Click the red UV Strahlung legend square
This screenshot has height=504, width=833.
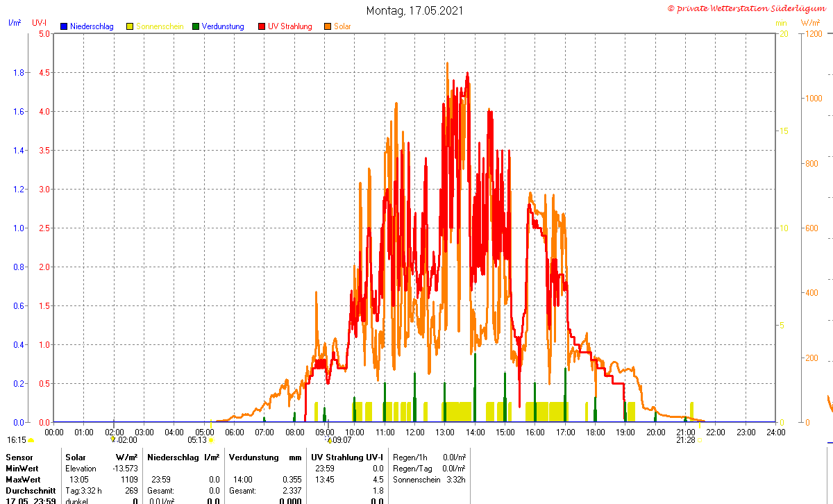click(x=262, y=26)
